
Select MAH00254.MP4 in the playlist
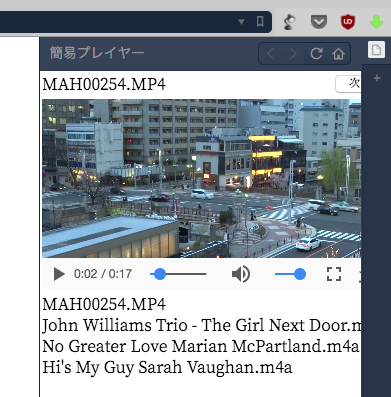tap(104, 304)
